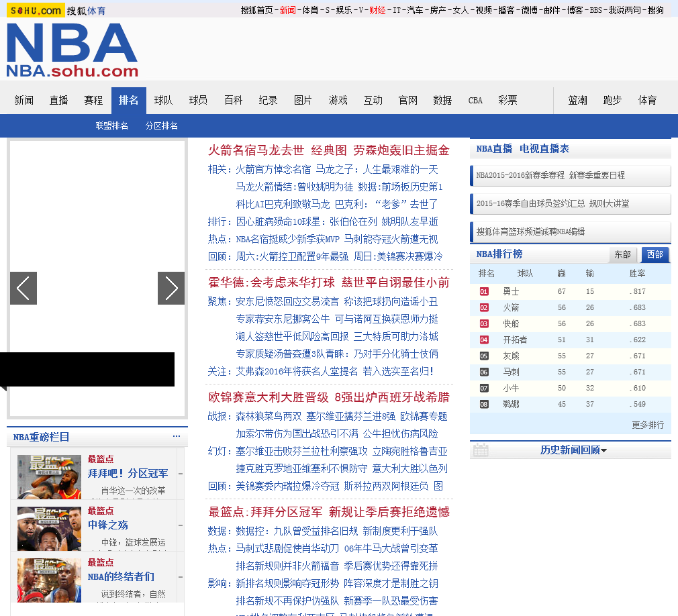
Task: Open the 直播 nav menu item
Action: click(59, 100)
